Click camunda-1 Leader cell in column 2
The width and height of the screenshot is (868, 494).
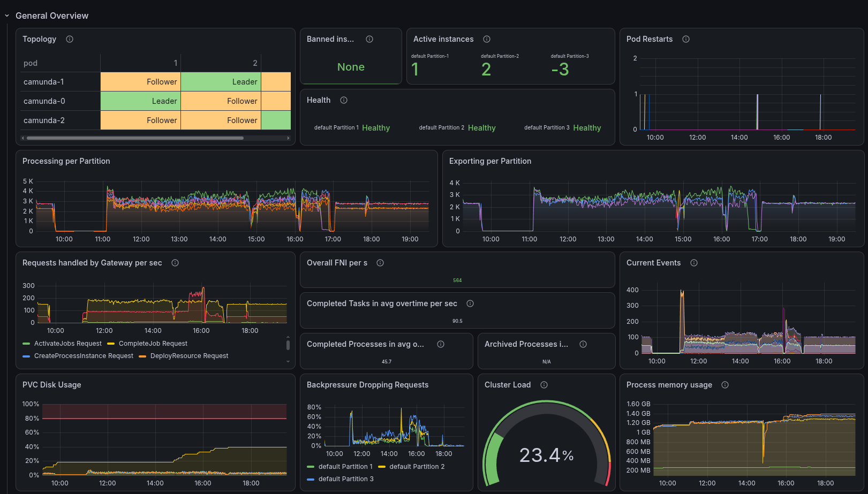click(x=221, y=82)
